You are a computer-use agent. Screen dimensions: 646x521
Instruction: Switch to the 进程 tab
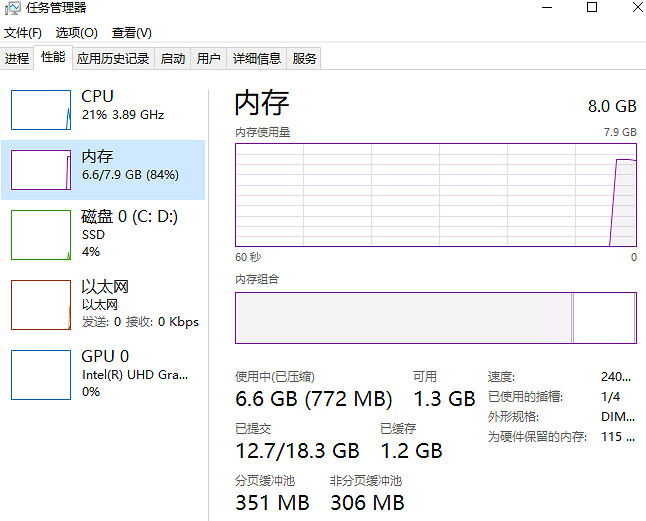(17, 59)
